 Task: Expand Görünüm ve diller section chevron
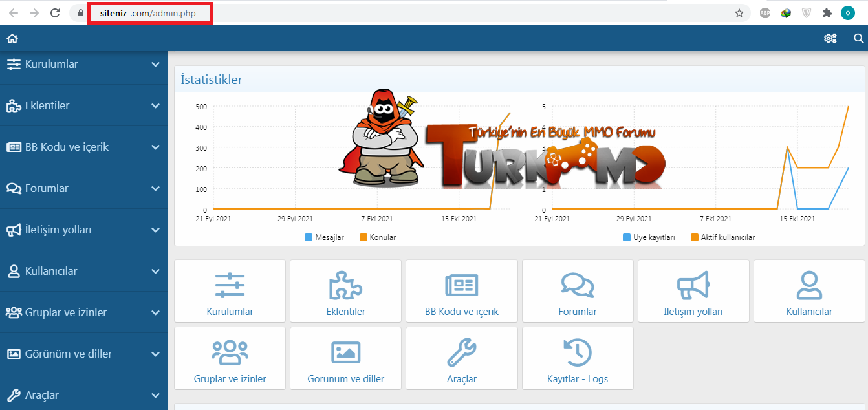point(155,354)
